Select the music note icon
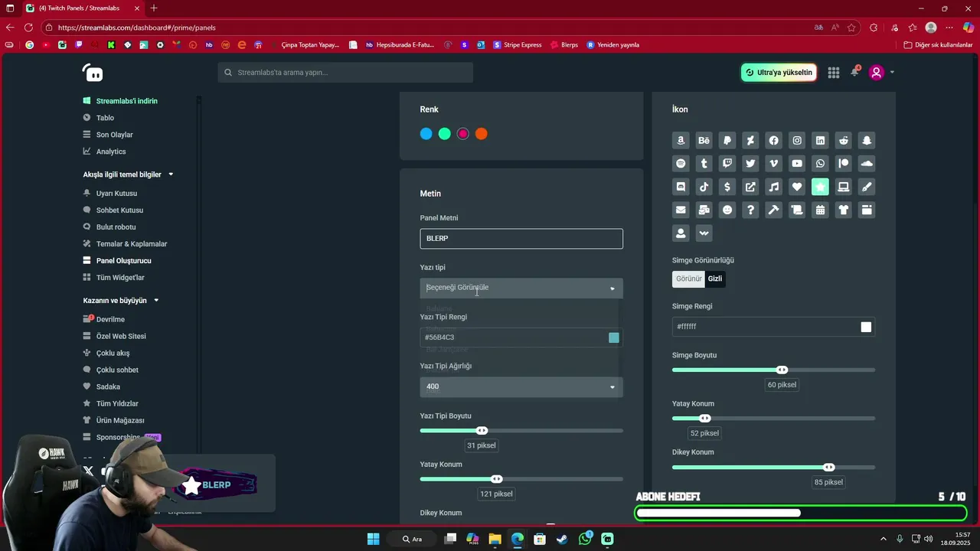The width and height of the screenshot is (980, 551). 773,187
